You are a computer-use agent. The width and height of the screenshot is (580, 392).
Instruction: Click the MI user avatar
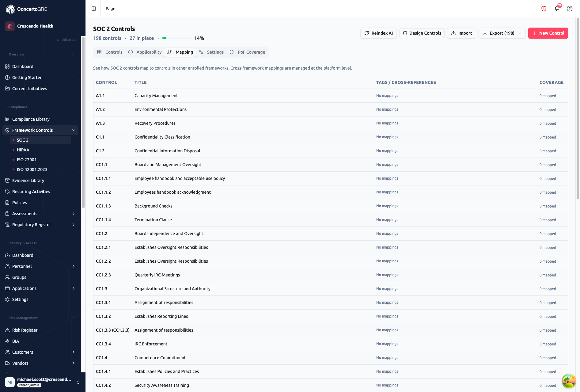click(x=10, y=382)
